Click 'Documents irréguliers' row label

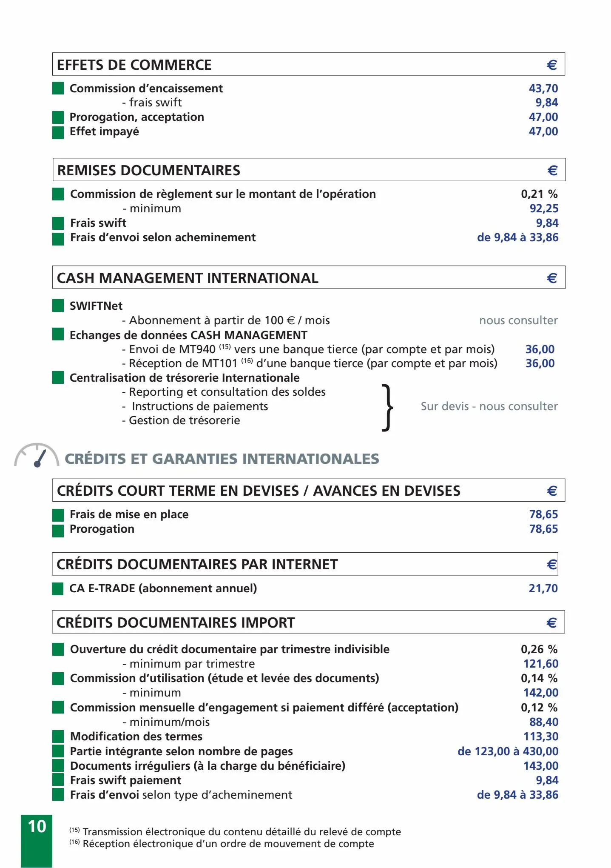pyautogui.click(x=207, y=766)
